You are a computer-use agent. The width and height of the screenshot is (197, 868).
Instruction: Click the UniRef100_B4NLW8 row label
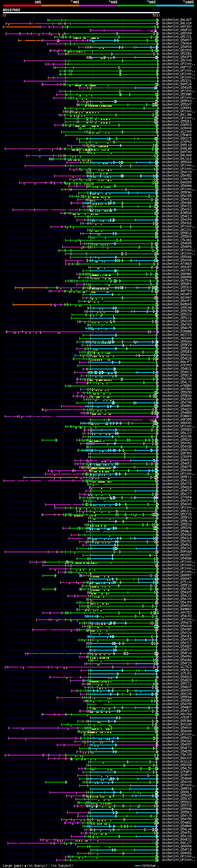click(x=177, y=148)
